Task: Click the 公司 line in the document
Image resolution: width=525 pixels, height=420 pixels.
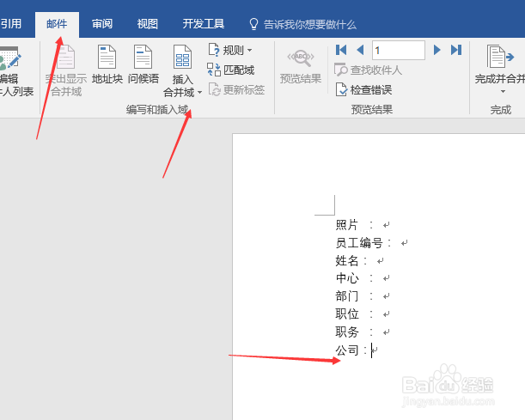Action: pos(357,350)
